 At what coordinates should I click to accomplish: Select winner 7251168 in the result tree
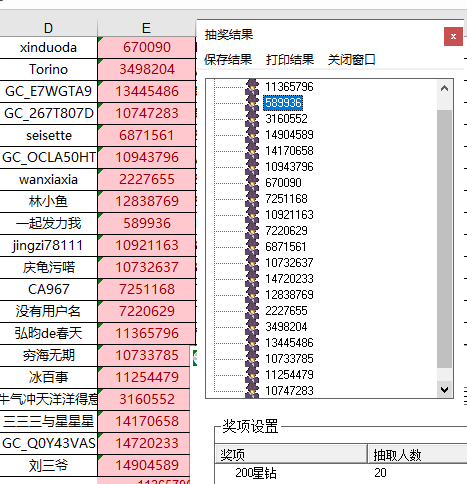click(x=286, y=199)
